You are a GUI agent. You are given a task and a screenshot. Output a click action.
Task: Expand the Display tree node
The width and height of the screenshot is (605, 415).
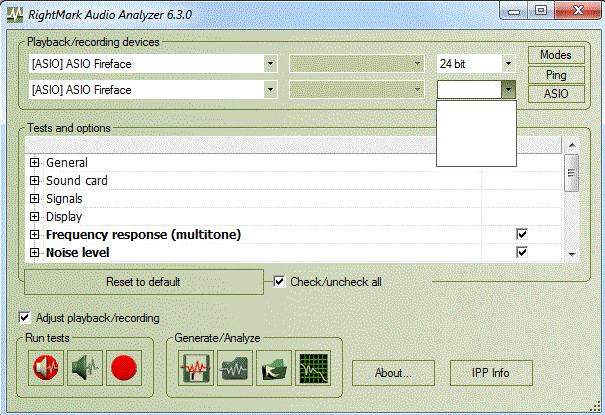pyautogui.click(x=34, y=216)
